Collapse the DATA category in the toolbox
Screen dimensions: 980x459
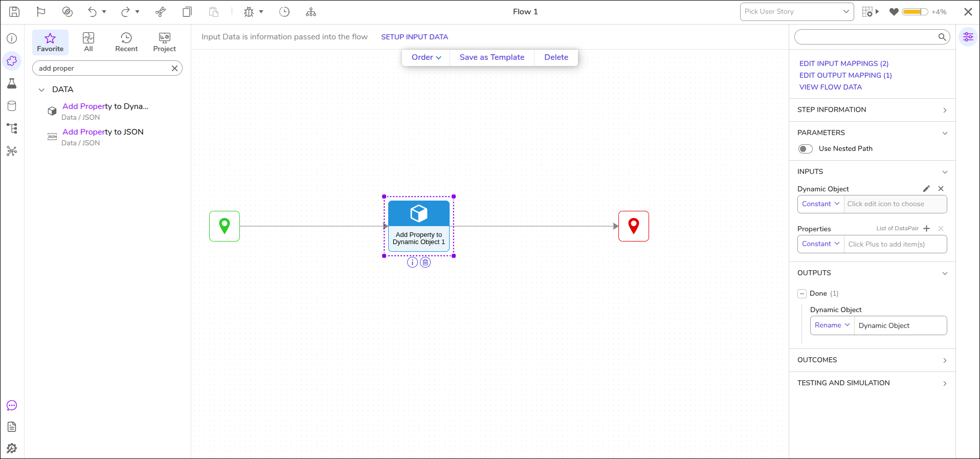(x=41, y=90)
